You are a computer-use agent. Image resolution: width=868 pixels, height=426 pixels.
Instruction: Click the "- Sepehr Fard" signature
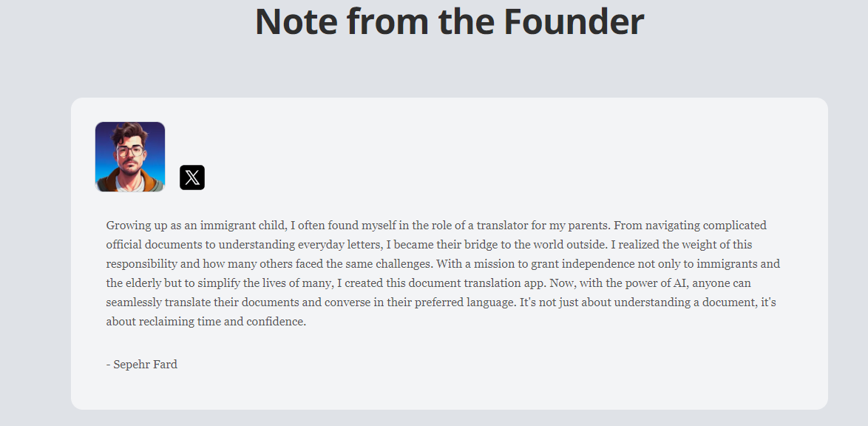[142, 365]
